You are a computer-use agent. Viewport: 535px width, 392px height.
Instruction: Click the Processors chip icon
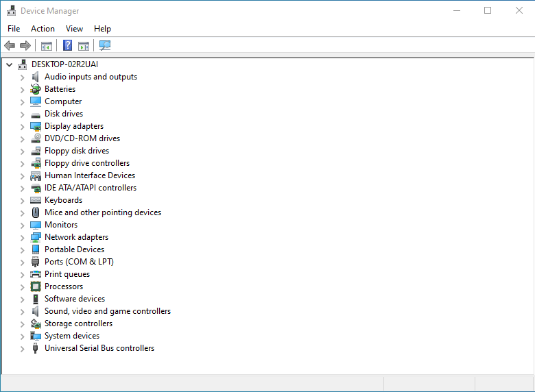coord(36,286)
